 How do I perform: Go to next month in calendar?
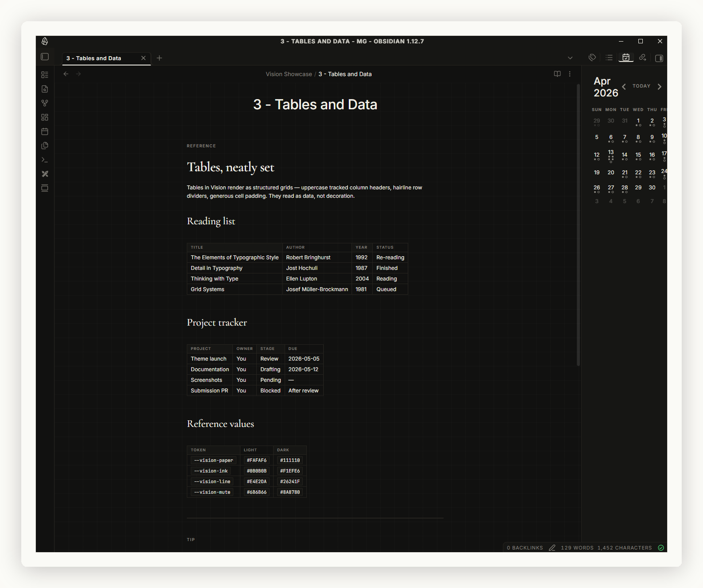click(660, 86)
